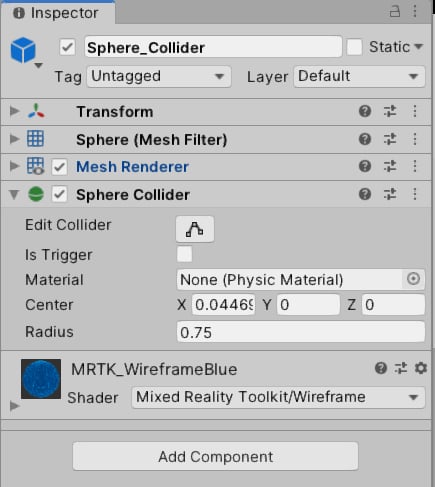Viewport: 435px width, 487px height.
Task: Open Sphere Collider presets
Action: pos(390,194)
